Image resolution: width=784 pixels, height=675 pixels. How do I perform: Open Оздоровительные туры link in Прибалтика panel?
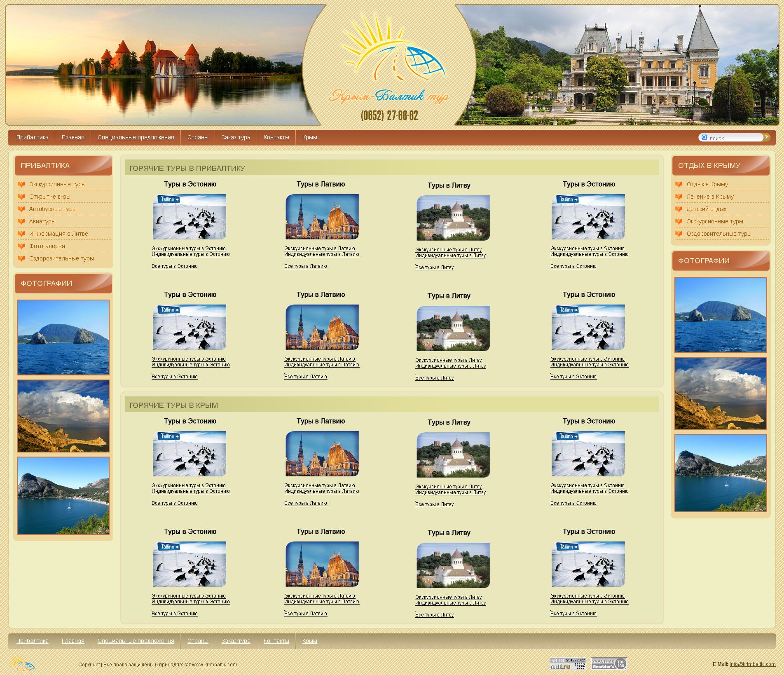point(61,258)
